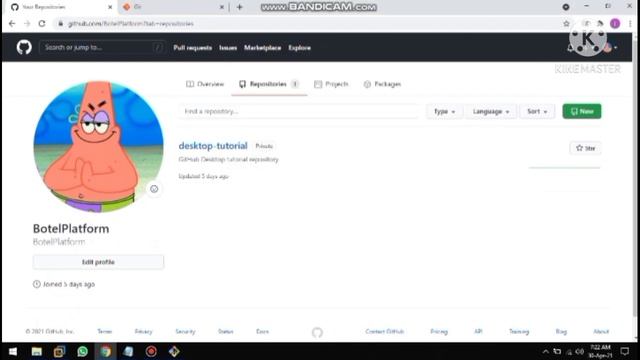Click the Edit profile button
The height and width of the screenshot is (360, 640).
click(x=98, y=262)
